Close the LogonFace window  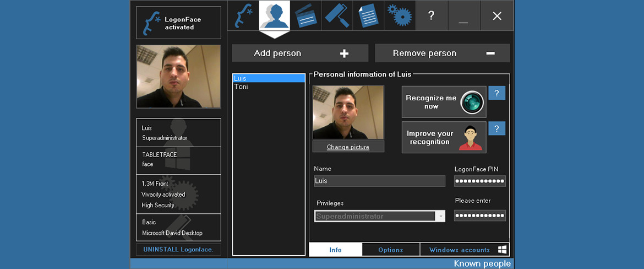(x=497, y=15)
